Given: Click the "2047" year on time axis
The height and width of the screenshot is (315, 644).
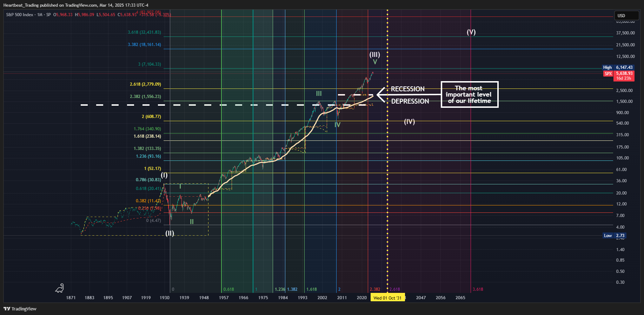Looking at the screenshot, I should coord(421,298).
